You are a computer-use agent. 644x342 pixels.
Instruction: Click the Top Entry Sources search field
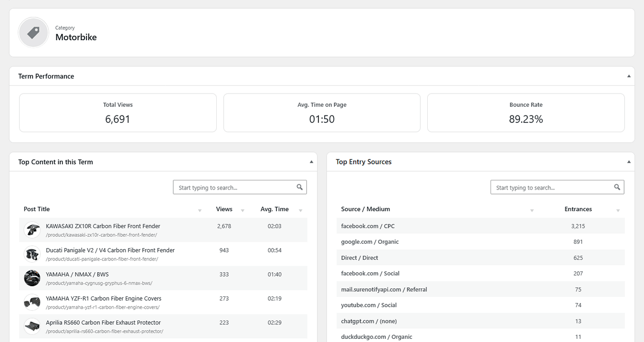click(x=558, y=187)
